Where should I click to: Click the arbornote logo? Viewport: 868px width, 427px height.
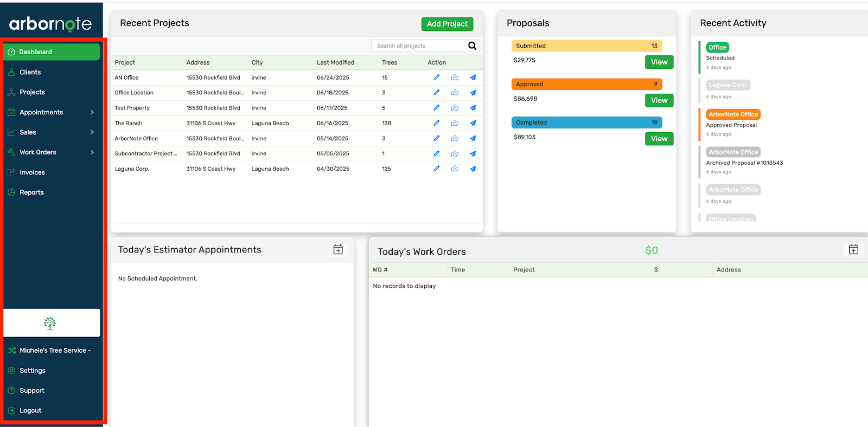pyautogui.click(x=50, y=23)
